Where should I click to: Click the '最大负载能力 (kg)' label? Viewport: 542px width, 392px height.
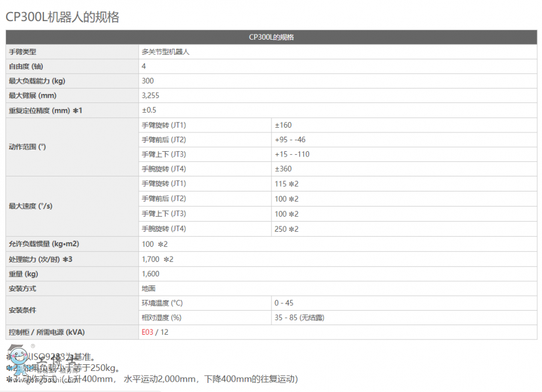[37, 81]
